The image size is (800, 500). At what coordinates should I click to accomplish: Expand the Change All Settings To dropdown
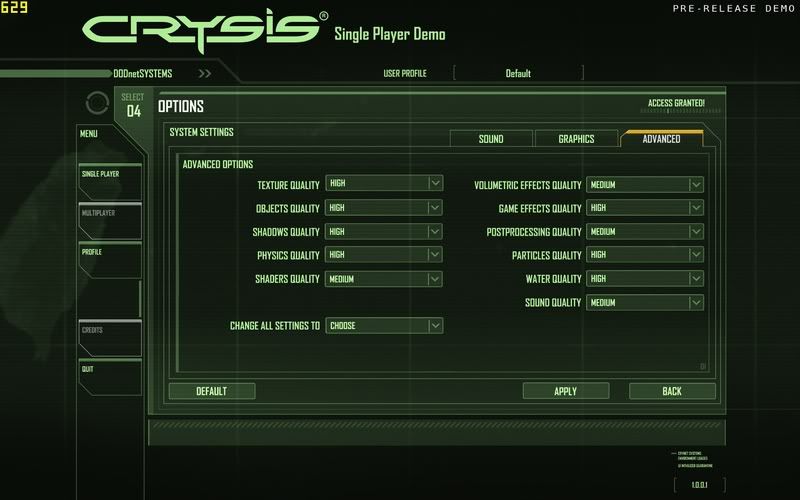[x=384, y=326]
